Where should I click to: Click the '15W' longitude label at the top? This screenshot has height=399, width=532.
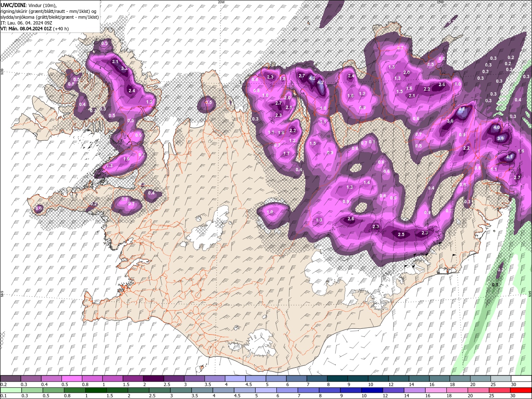tap(440, 2)
